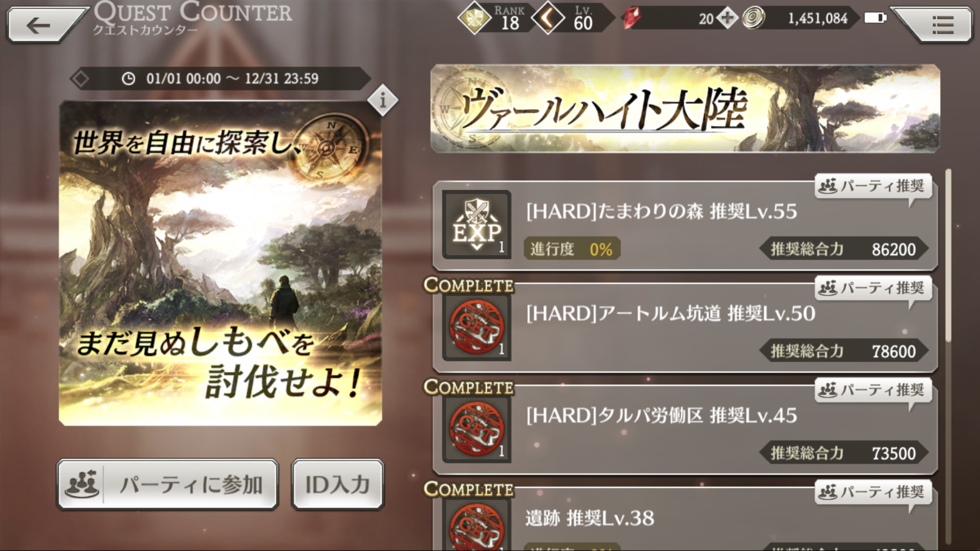980x551 pixels.
Task: Select the [HARD]タルパ労働区 Lv.45 quest
Action: click(x=685, y=429)
